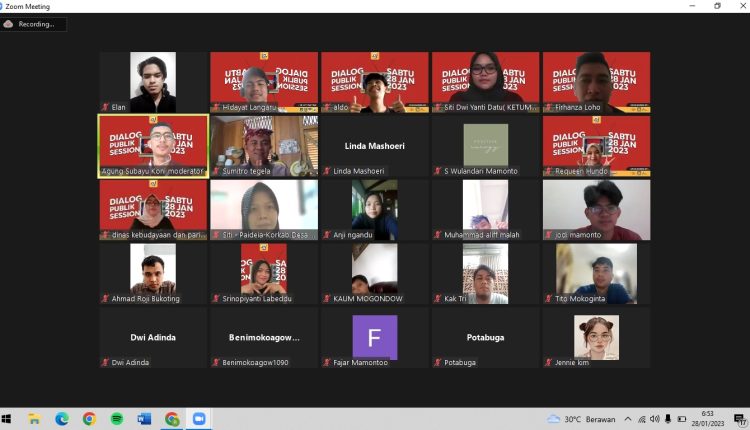Select the Agung Subayu moderator video tile
The width and height of the screenshot is (750, 430).
153,146
